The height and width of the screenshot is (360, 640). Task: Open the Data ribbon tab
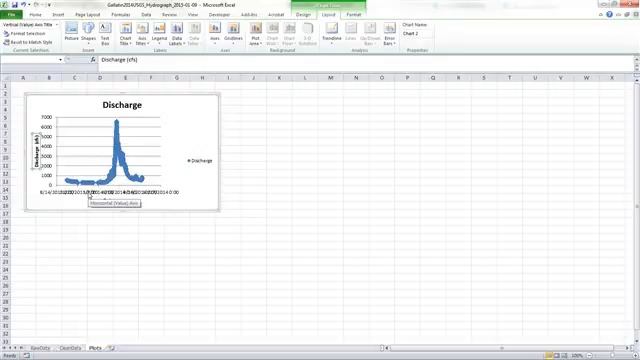click(x=146, y=15)
